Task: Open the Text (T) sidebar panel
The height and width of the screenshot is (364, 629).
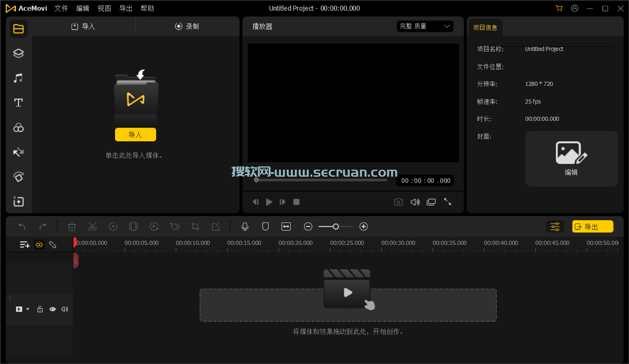Action: click(18, 103)
